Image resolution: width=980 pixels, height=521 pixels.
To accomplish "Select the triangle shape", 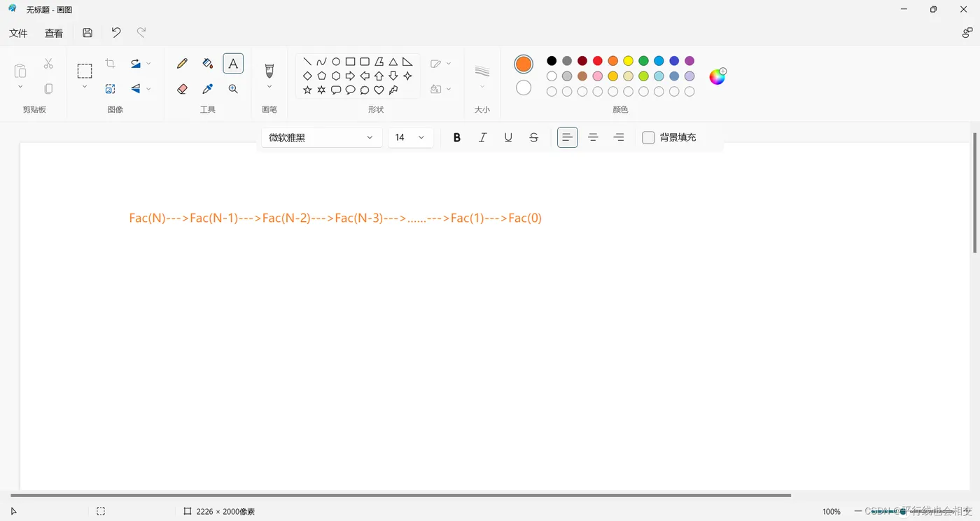I will click(393, 62).
